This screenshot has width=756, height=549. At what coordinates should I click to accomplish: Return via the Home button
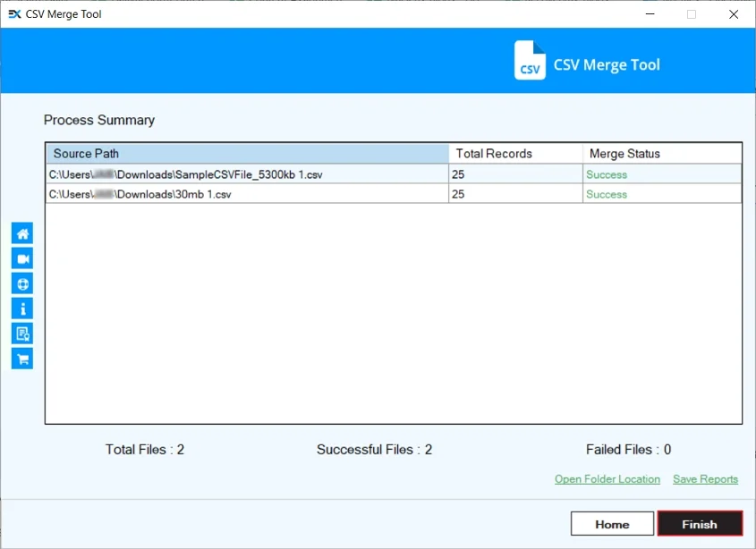click(612, 523)
